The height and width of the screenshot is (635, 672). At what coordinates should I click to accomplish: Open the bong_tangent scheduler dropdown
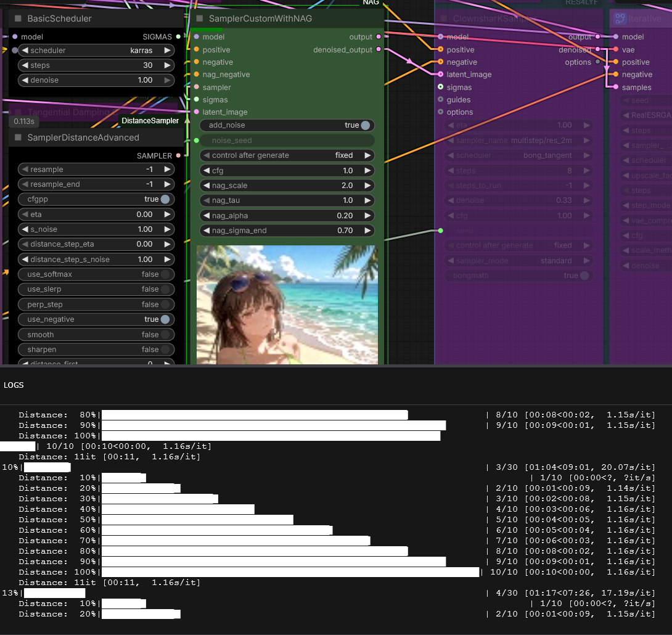click(x=518, y=155)
